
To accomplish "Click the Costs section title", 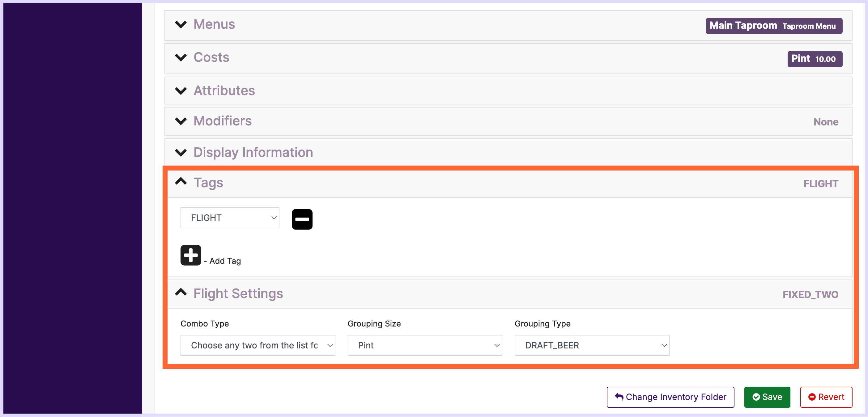I will (x=211, y=57).
